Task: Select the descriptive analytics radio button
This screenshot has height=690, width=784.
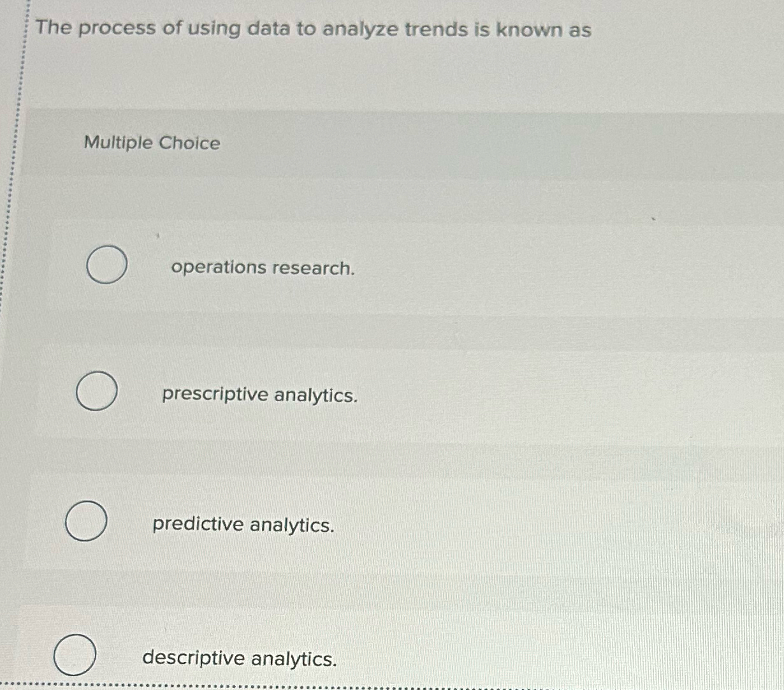Action: point(76,654)
